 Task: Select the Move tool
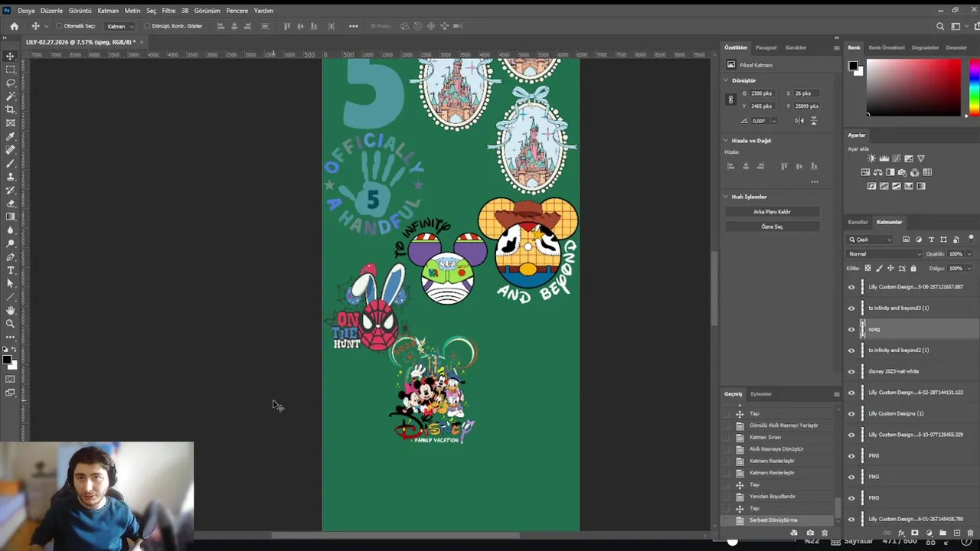[x=10, y=56]
